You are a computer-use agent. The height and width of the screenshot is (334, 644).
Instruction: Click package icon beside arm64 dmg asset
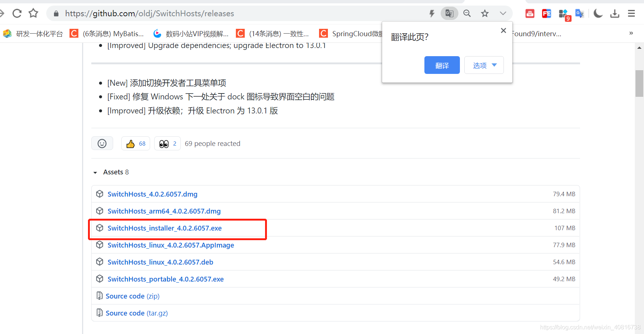click(99, 211)
